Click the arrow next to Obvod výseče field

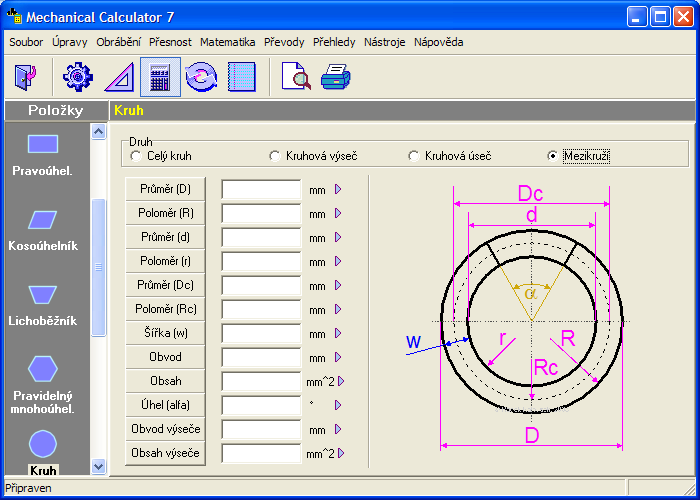[x=338, y=429]
